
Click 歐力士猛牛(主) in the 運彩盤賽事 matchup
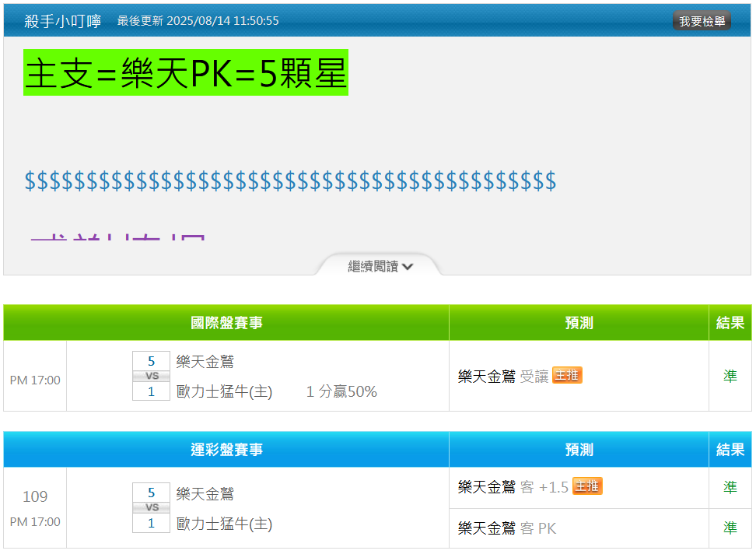(x=224, y=523)
